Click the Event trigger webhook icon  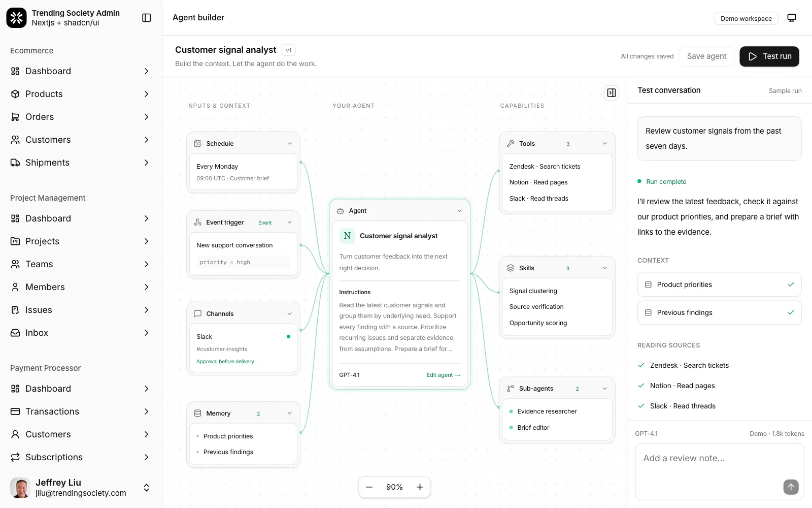coord(198,223)
